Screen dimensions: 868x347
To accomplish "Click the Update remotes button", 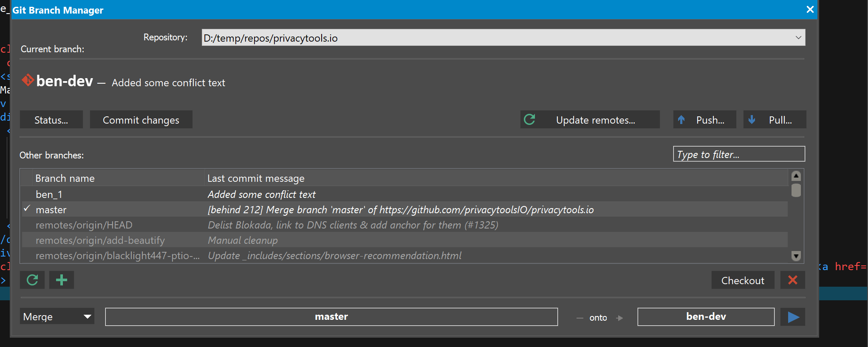I will 590,120.
